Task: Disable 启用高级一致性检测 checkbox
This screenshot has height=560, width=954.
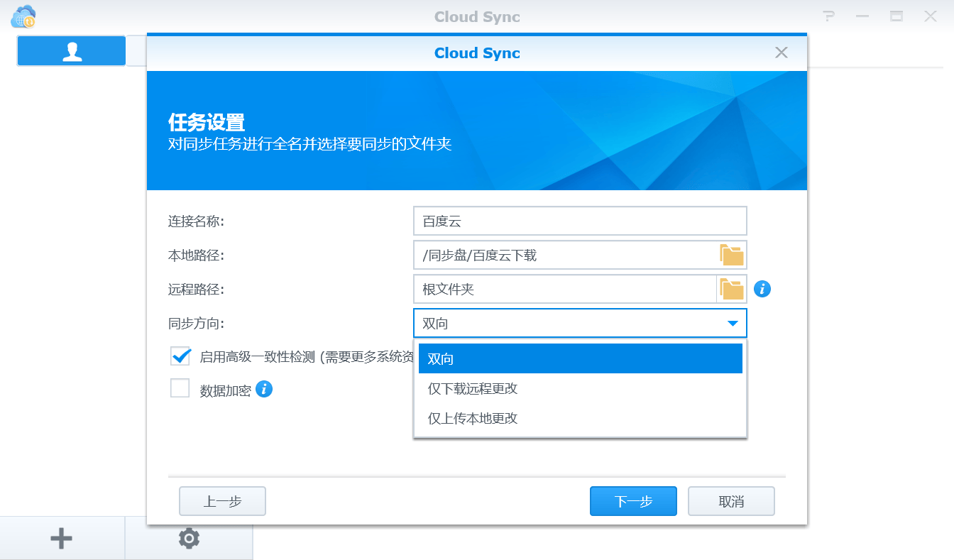Action: coord(180,356)
